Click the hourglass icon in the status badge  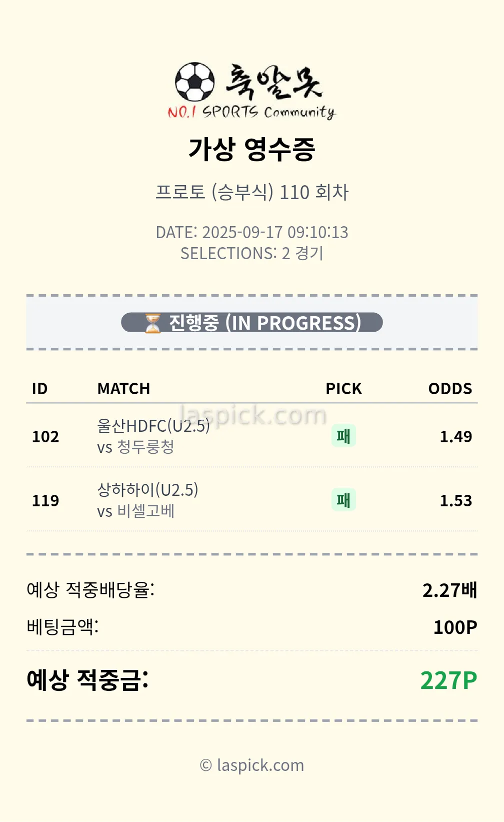152,323
